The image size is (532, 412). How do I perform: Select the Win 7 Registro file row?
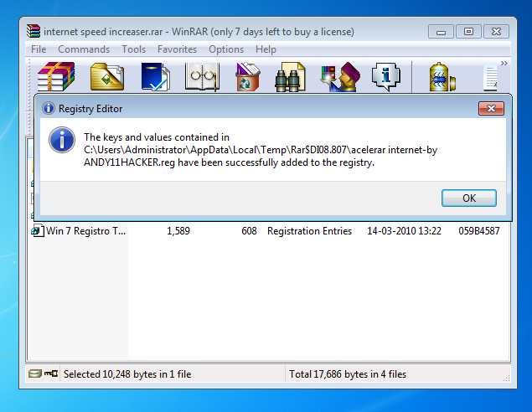tap(268, 231)
